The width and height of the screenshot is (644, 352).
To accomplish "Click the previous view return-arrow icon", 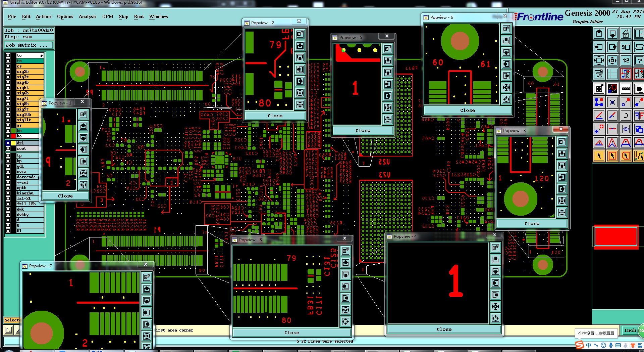I will [626, 47].
